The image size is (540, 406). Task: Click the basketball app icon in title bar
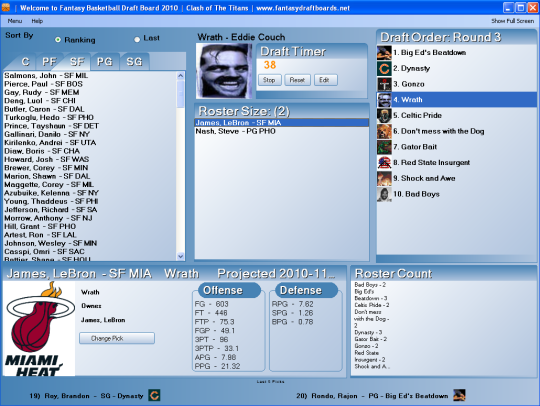(x=6, y=7)
